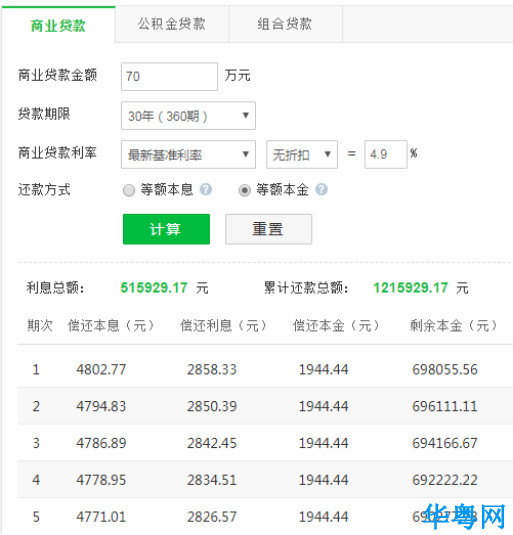The height and width of the screenshot is (535, 513).
Task: Switch to the 商业贷款 tab
Action: tap(58, 25)
